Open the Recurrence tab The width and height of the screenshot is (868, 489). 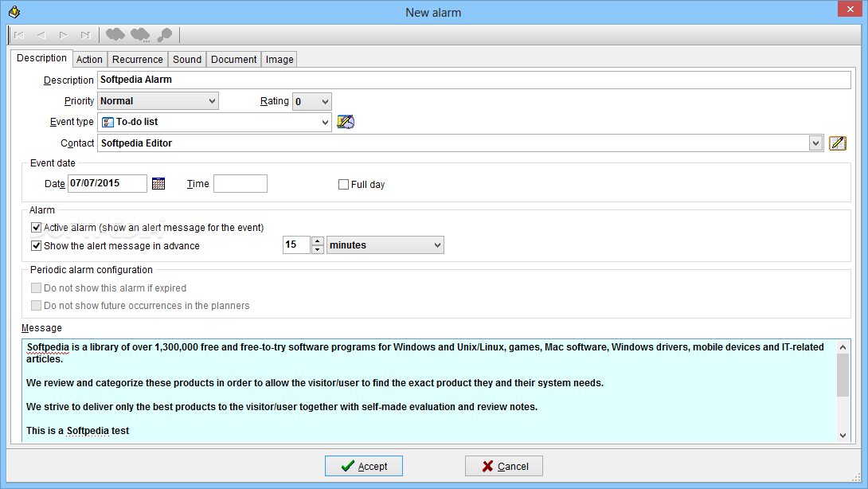pyautogui.click(x=137, y=59)
